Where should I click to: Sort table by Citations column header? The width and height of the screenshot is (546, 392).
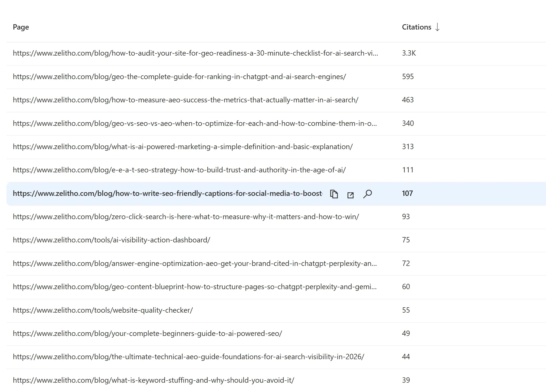click(416, 27)
